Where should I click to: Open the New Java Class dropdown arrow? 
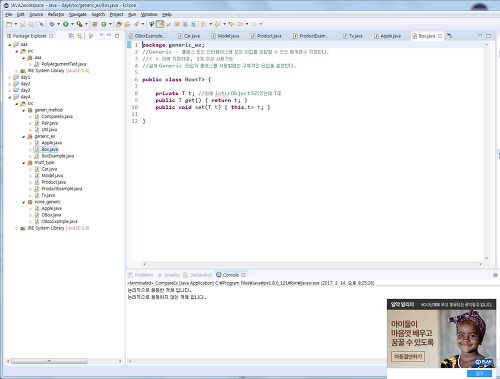point(110,24)
